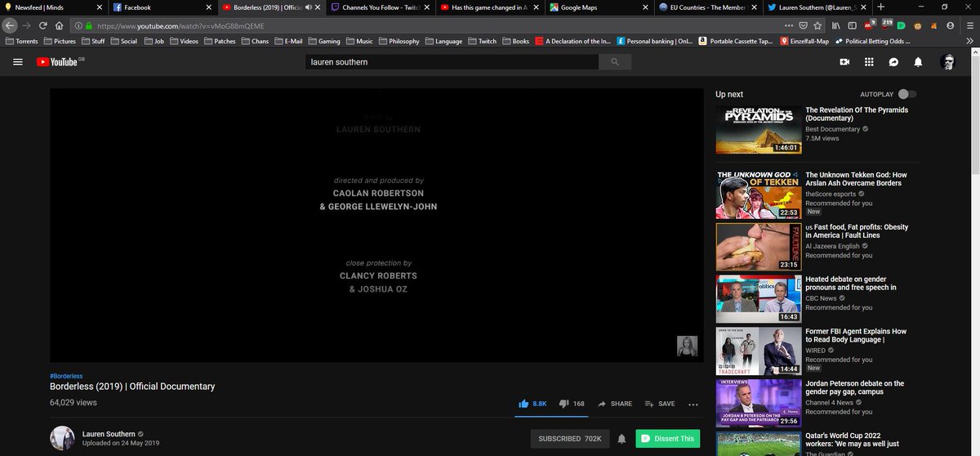Click the YouTube search magnifier button
This screenshot has height=456, width=980.
click(614, 62)
